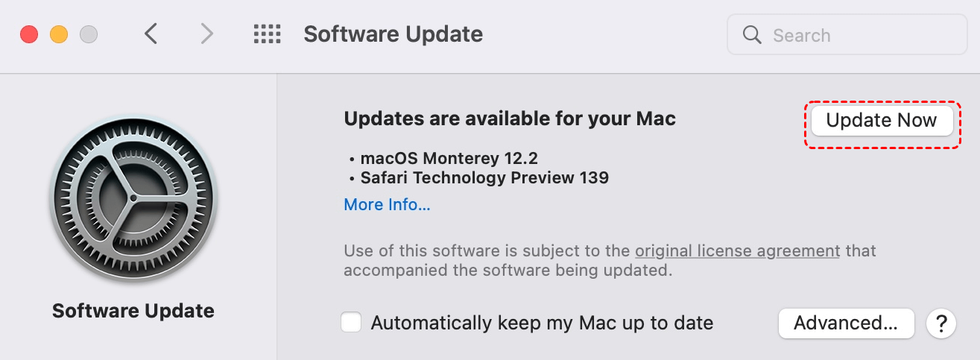
Task: Click the question mark help button
Action: 941,323
